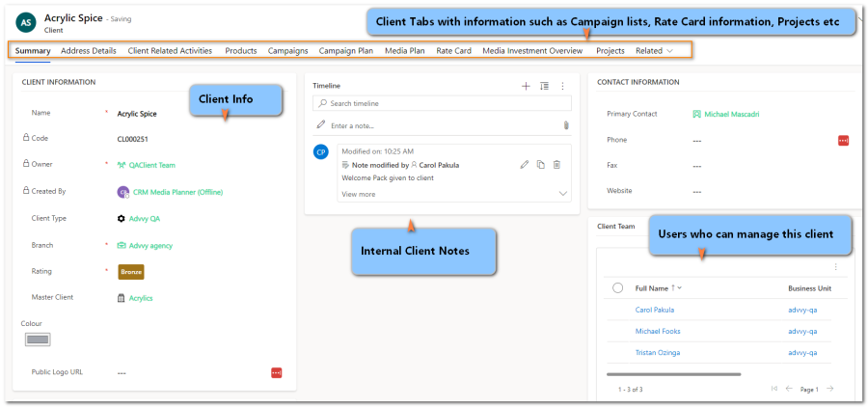
Task: Click the timeline sort order icon
Action: (x=545, y=86)
